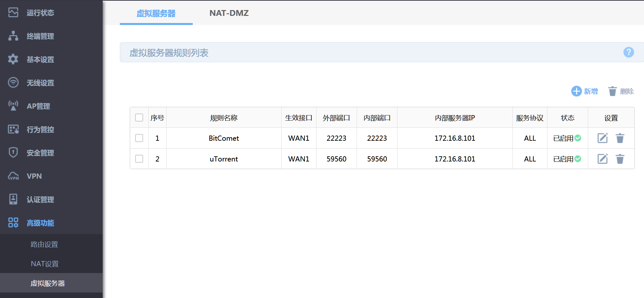This screenshot has height=298, width=644.
Task: Click the trash icon beside 删除
Action: coord(612,91)
